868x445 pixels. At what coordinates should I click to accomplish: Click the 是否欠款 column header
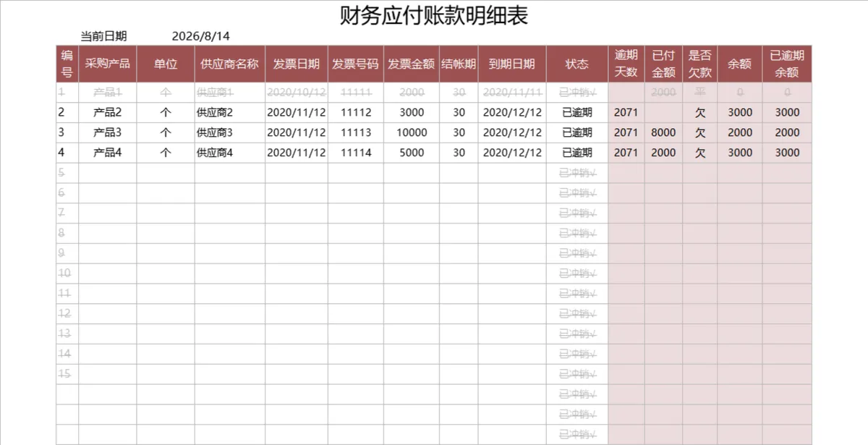(700, 64)
